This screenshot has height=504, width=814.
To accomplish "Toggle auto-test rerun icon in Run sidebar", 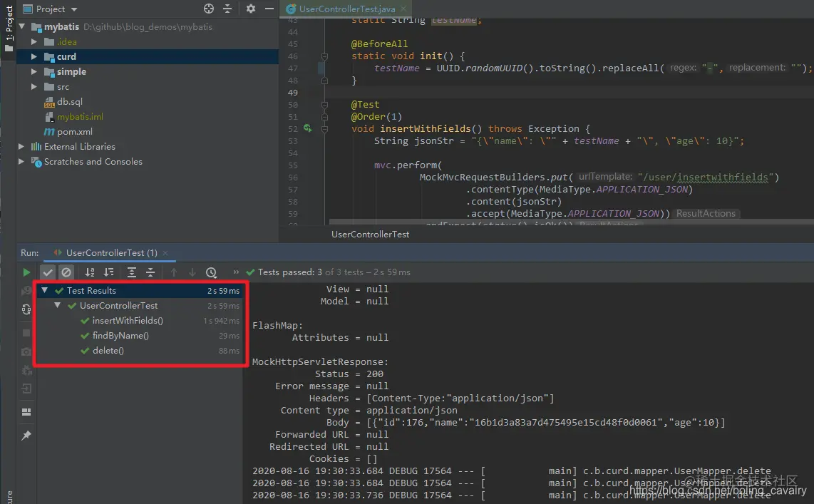I will (26, 310).
